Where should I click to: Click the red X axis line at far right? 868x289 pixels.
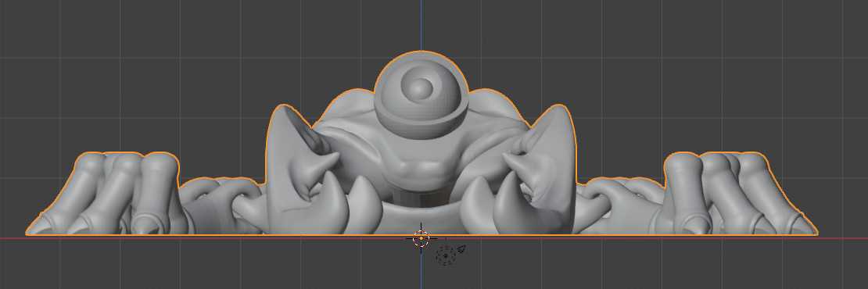(841, 238)
